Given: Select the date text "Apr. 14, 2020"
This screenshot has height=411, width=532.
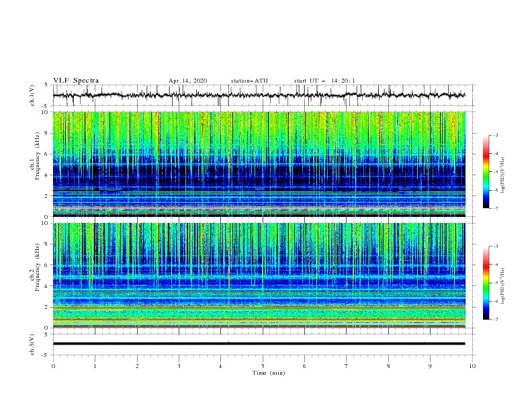Looking at the screenshot, I should point(187,81).
